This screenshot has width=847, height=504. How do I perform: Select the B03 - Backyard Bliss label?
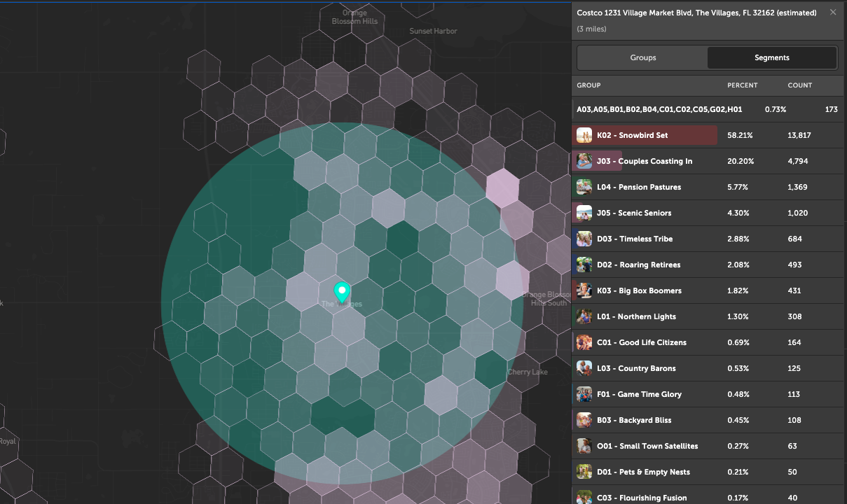(x=634, y=420)
